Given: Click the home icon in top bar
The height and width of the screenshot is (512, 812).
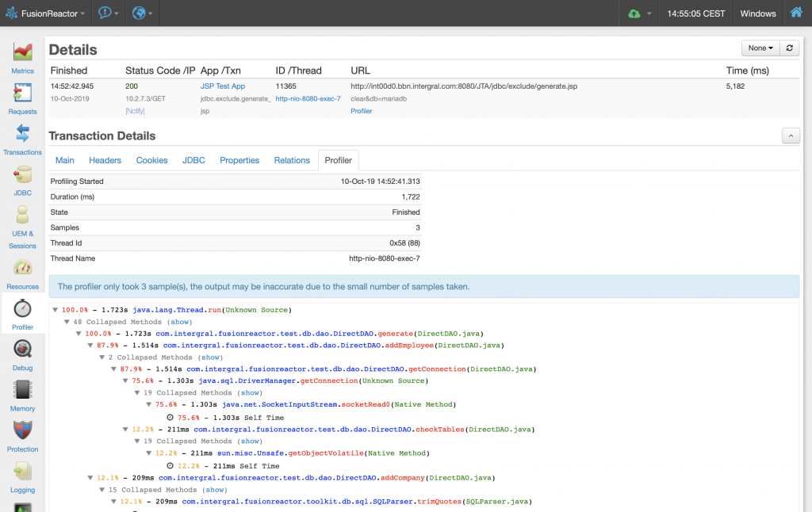Looking at the screenshot, I should pos(796,13).
